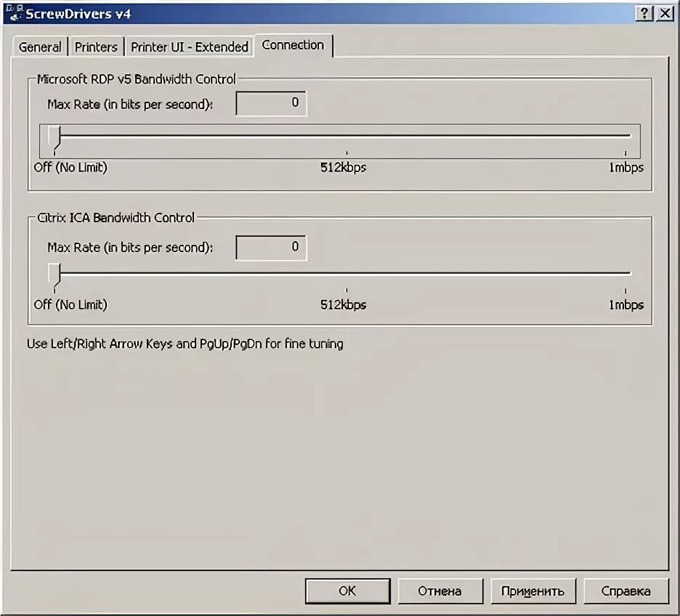Screen dimensions: 680x616
Task: Click the question mark help icon in title bar
Action: (x=644, y=13)
